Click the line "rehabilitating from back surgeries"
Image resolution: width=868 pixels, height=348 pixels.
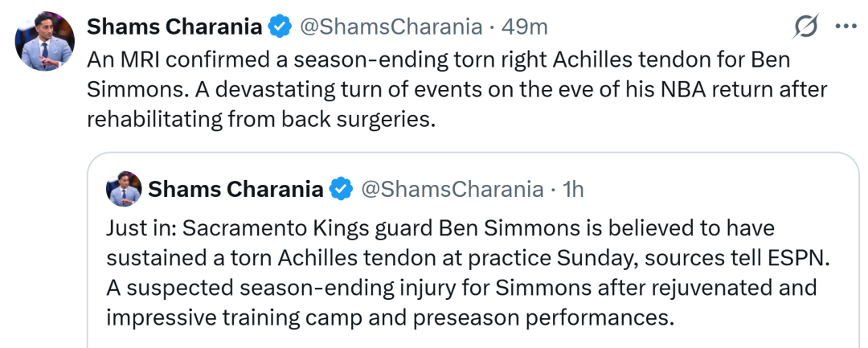(259, 119)
